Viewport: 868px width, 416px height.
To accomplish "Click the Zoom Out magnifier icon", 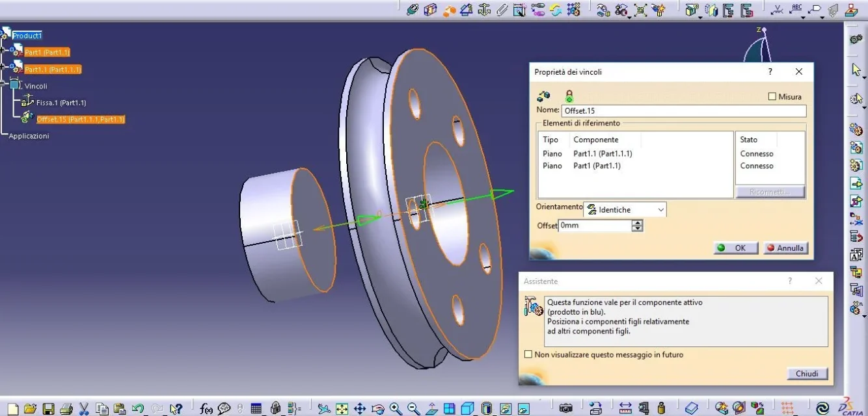I will 413,408.
